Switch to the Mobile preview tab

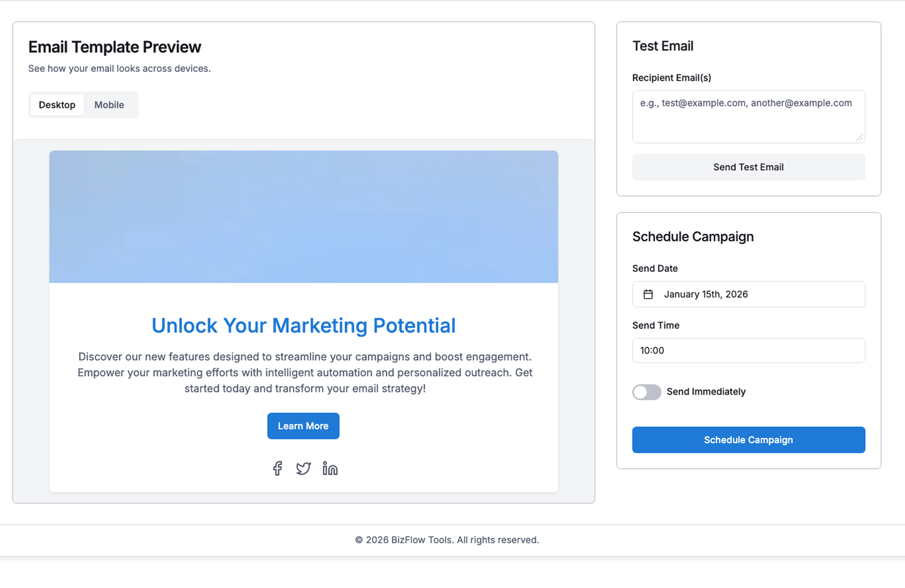[109, 105]
